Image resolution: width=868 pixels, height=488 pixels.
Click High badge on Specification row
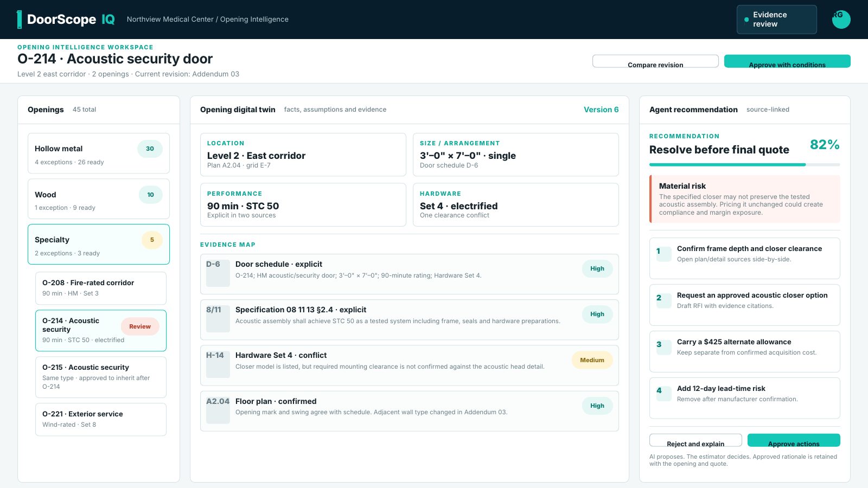point(597,314)
